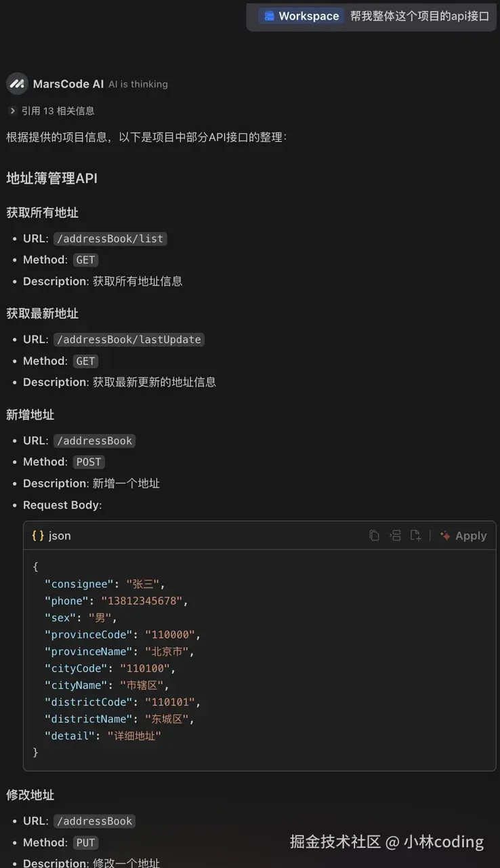The width and height of the screenshot is (500, 868).
Task: Click the chevron before 引用 13 相关信息
Action: click(13, 110)
